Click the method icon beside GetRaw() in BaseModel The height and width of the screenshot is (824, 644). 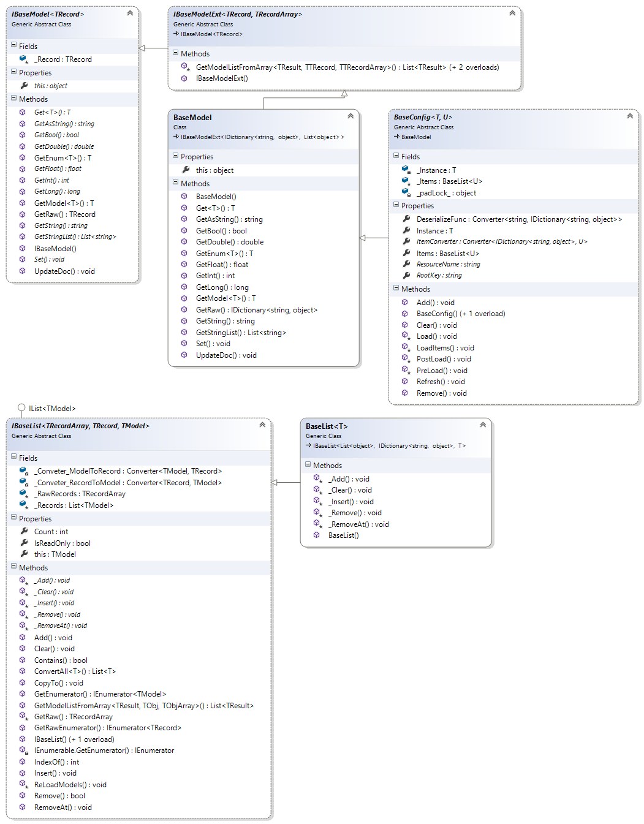[x=184, y=310]
